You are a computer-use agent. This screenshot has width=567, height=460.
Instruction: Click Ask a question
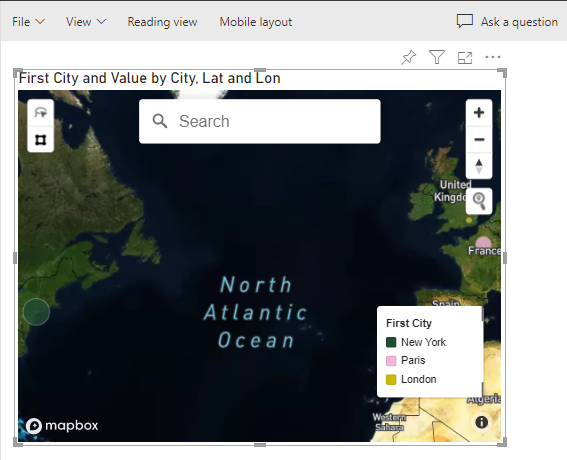(x=507, y=22)
